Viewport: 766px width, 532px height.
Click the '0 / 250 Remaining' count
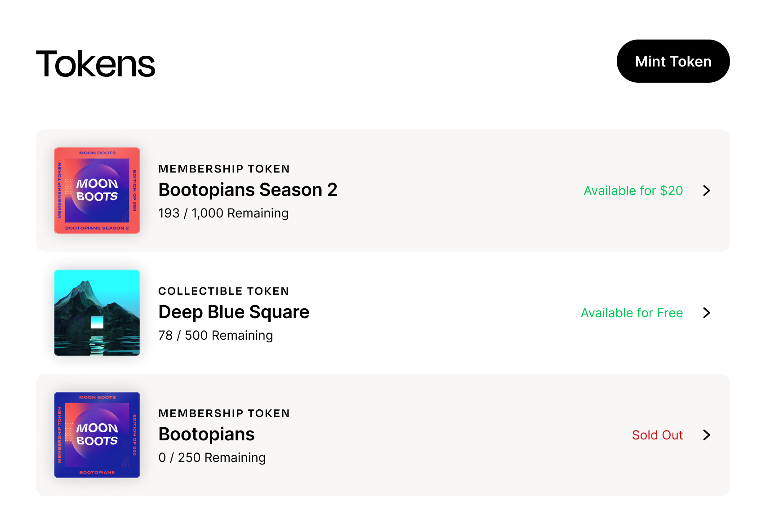[212, 457]
